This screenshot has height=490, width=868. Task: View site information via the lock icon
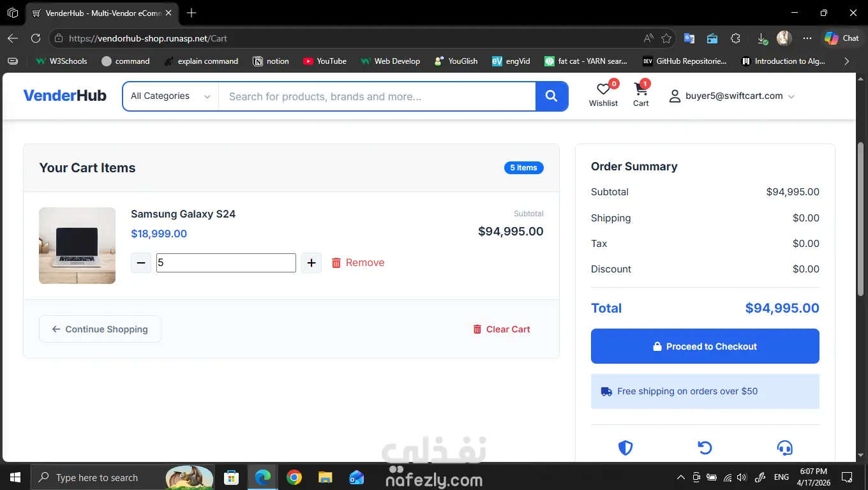[x=59, y=38]
